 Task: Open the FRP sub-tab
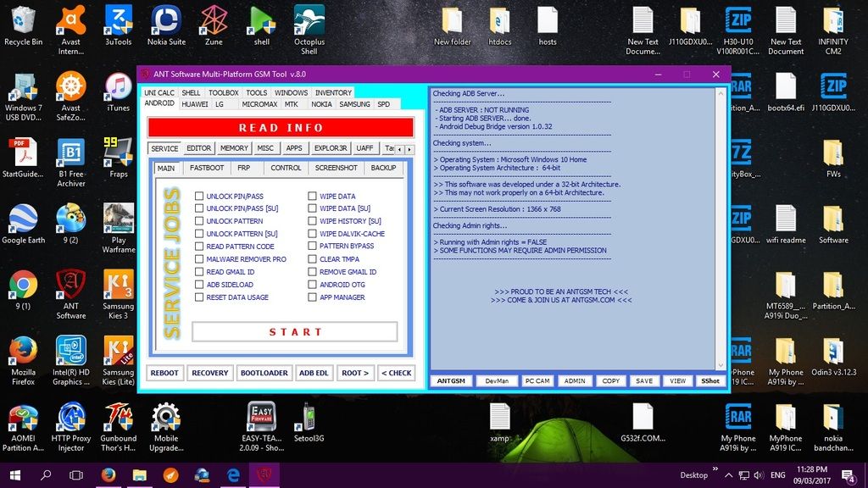(243, 168)
